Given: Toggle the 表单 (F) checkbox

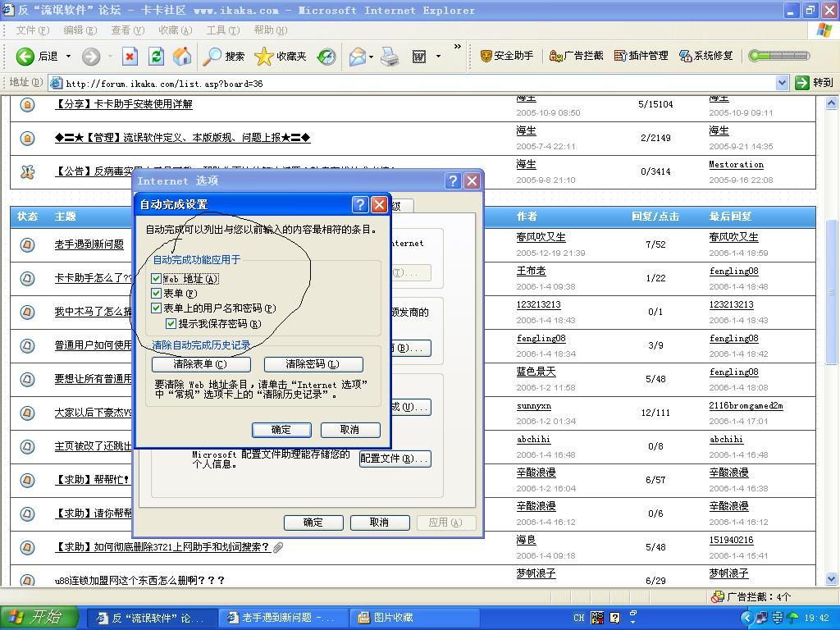Looking at the screenshot, I should 157,294.
